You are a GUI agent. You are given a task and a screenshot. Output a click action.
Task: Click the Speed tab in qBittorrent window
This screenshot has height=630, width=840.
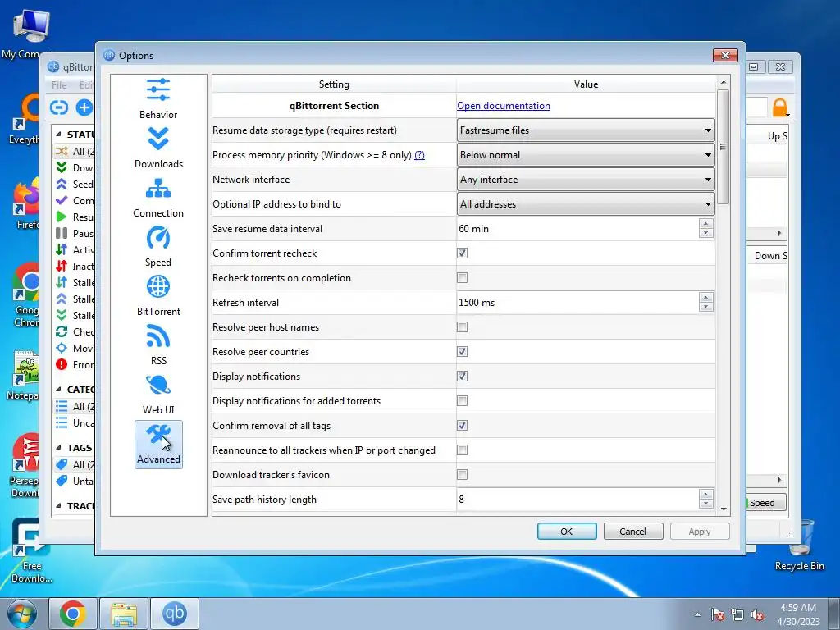click(x=765, y=503)
